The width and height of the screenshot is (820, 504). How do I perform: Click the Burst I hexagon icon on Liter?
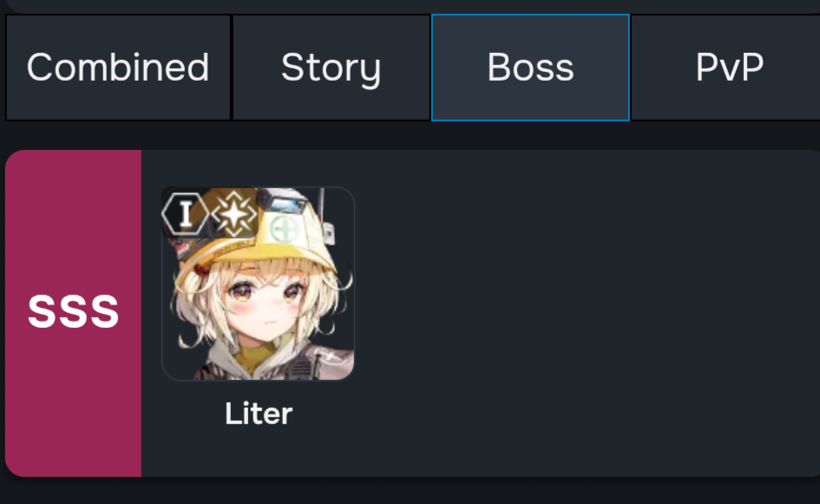(x=185, y=214)
